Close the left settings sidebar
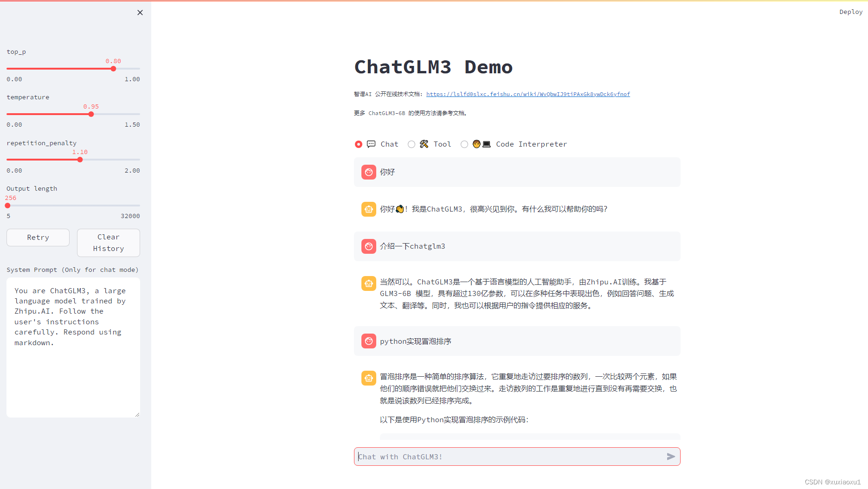The height and width of the screenshot is (489, 868). [x=140, y=12]
